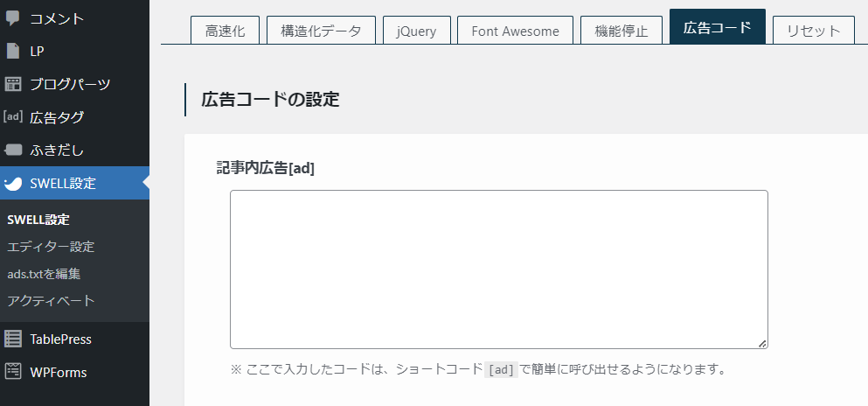Image resolution: width=868 pixels, height=406 pixels.
Task: Switch to the jQuery tab
Action: tap(417, 30)
